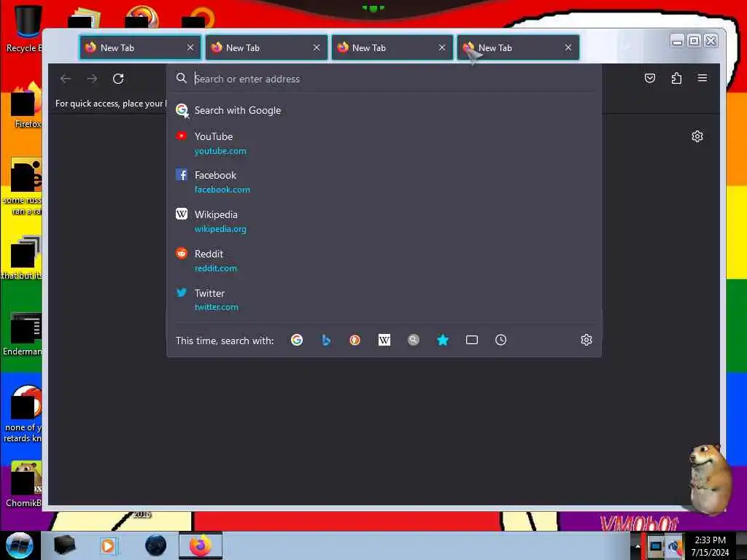Search open tabs with the tab icon
Image resolution: width=747 pixels, height=560 pixels.
point(472,340)
